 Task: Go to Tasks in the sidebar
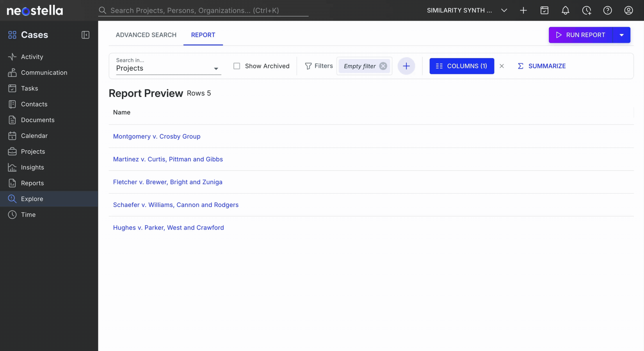click(49, 88)
